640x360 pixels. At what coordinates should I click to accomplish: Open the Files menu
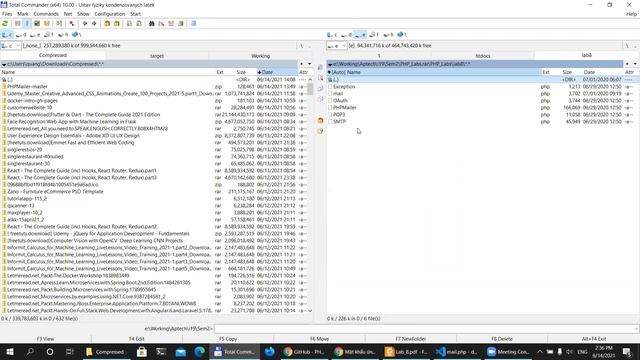tap(7, 14)
